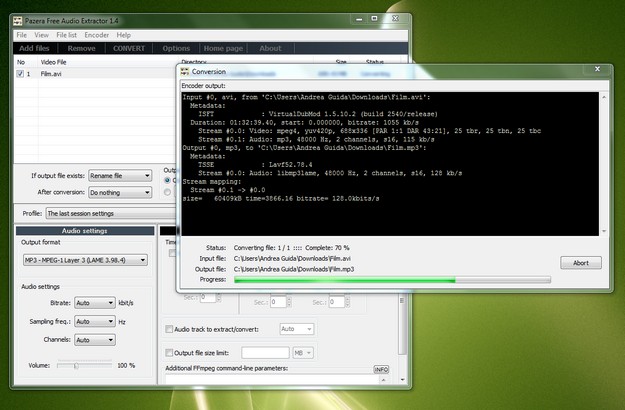625x410 pixels.
Task: Click the Home page toolbar button
Action: (223, 48)
